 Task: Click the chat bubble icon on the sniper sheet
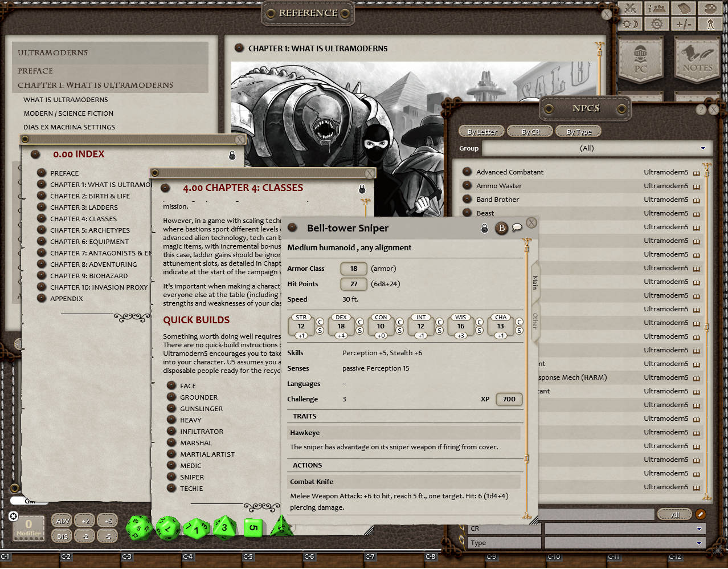click(x=517, y=227)
